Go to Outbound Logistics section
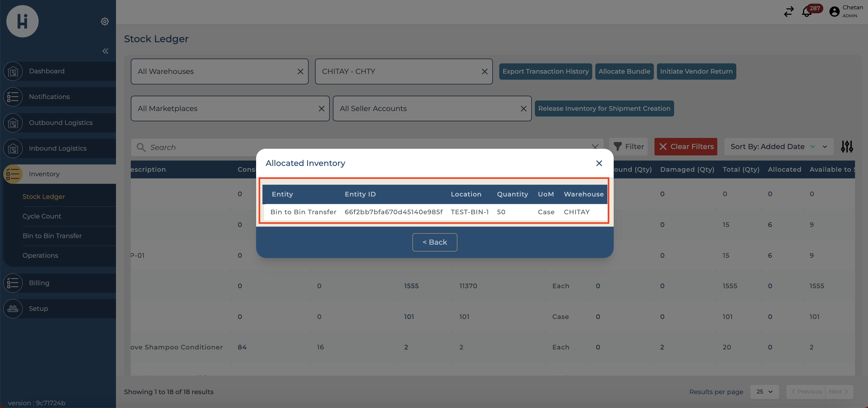Screen dimensions: 868x408 click(x=61, y=123)
